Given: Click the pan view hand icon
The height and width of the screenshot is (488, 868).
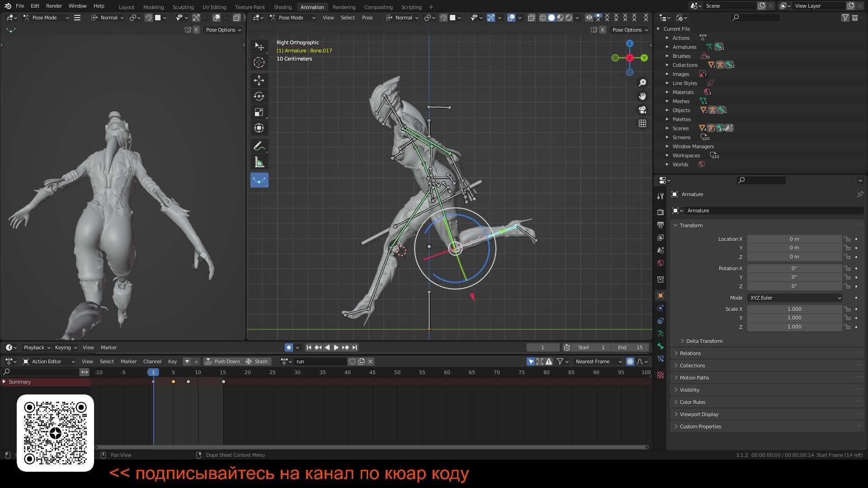Looking at the screenshot, I should tap(642, 96).
